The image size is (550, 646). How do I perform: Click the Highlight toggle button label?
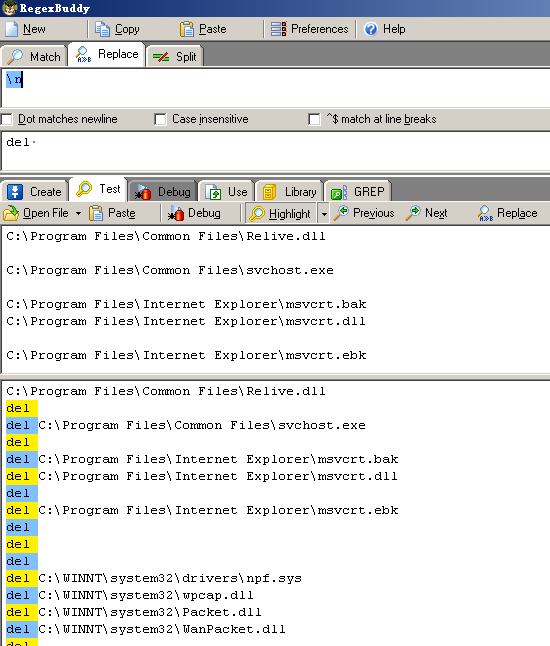pyautogui.click(x=290, y=214)
